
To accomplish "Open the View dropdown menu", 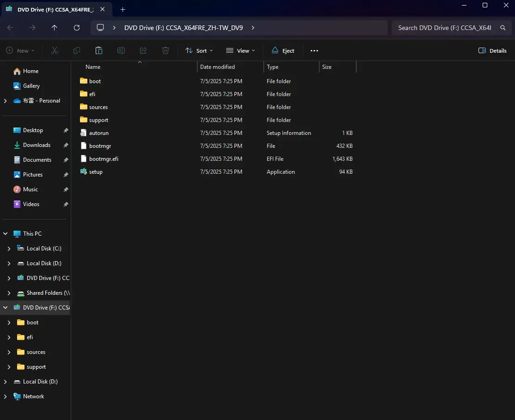I will pyautogui.click(x=240, y=50).
